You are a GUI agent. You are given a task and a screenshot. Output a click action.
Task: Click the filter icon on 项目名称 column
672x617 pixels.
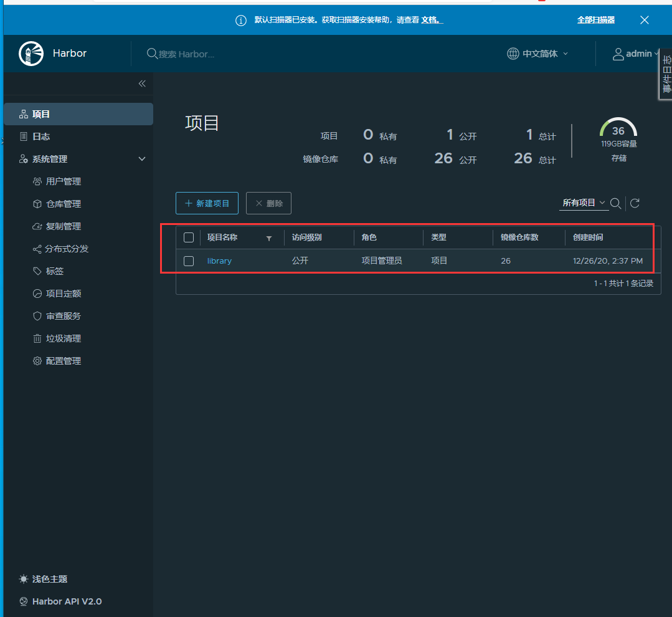click(268, 239)
